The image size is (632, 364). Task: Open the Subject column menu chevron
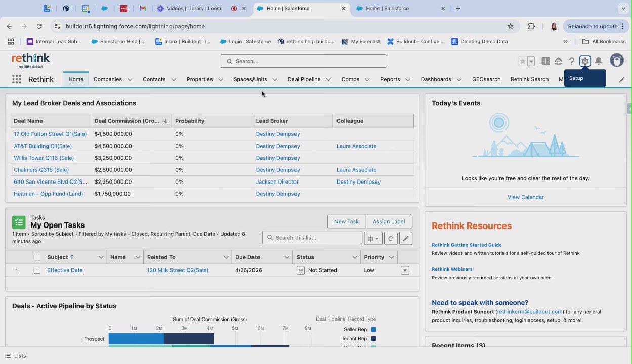click(x=101, y=257)
